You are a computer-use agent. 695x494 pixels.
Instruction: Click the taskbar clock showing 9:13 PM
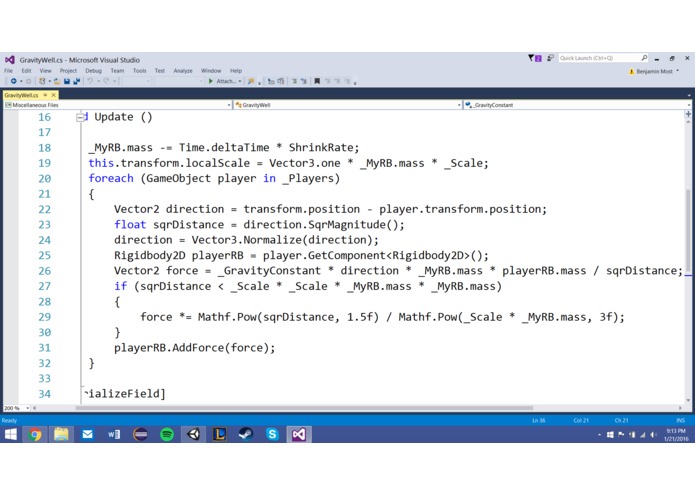tap(676, 435)
